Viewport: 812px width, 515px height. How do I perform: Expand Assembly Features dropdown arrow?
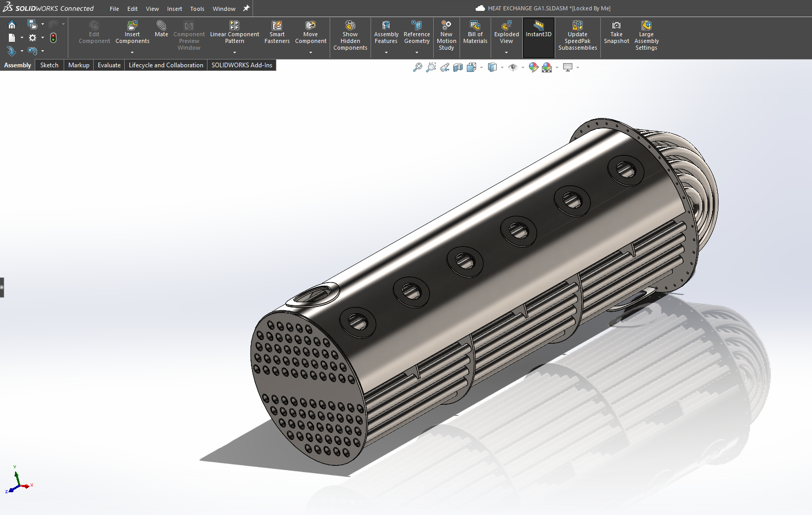(386, 52)
